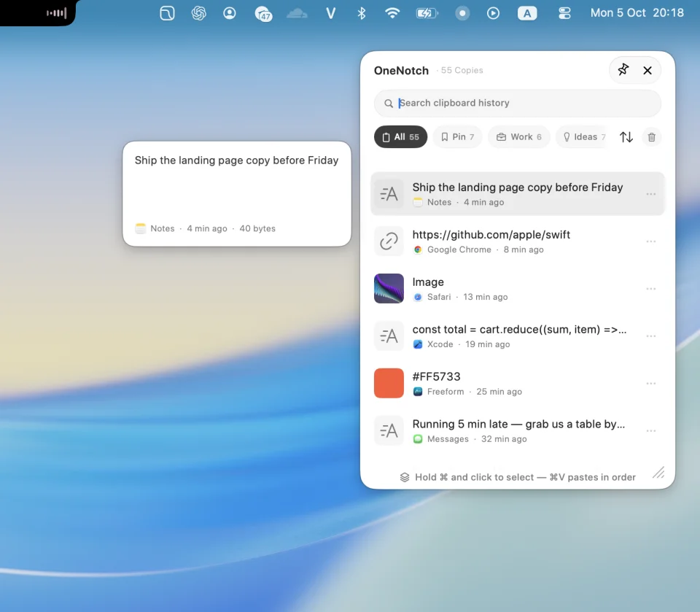Click the text icon of the Xcode clip
Screen dimensions: 700x612
click(389, 336)
